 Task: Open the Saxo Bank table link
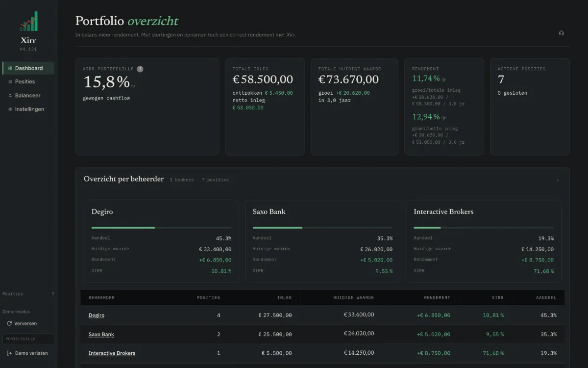click(101, 335)
